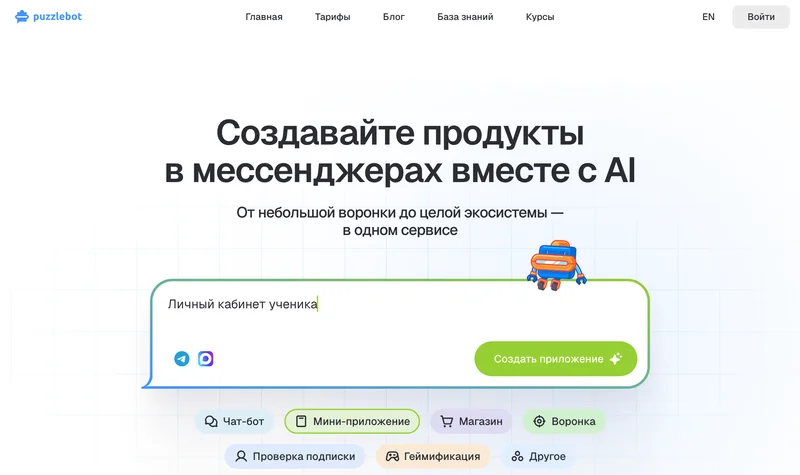Click the puzzlebot logo

point(48,16)
